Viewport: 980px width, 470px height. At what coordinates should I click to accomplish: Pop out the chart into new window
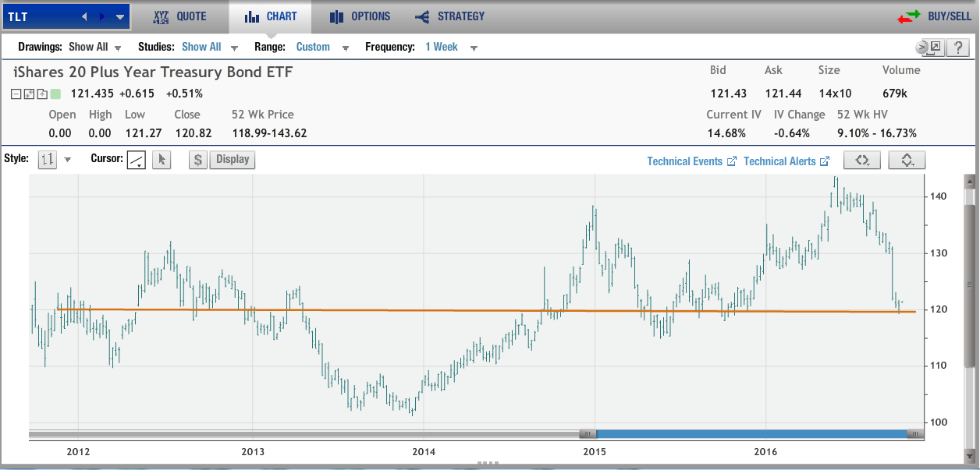pos(934,48)
